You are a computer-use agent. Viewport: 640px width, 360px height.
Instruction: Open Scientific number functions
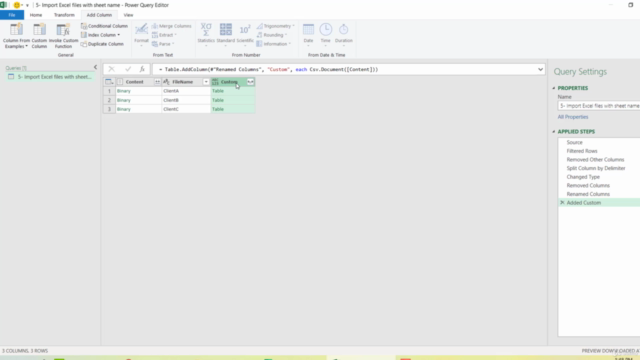click(x=245, y=35)
